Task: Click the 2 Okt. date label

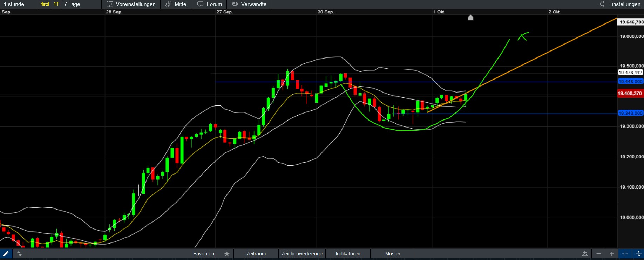Action: [x=555, y=12]
